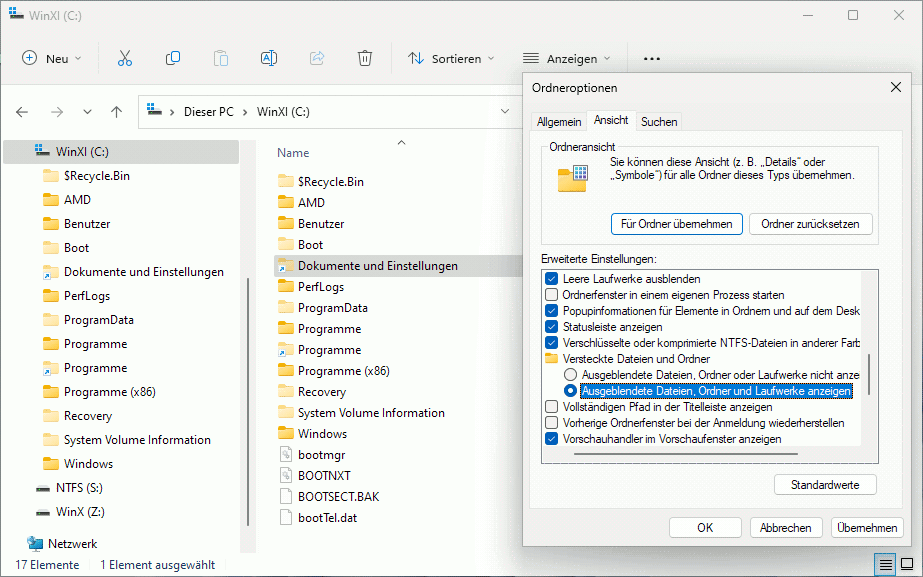Open Netzwerk in navigation pane
Screen dimensions: 923x577
tap(72, 543)
